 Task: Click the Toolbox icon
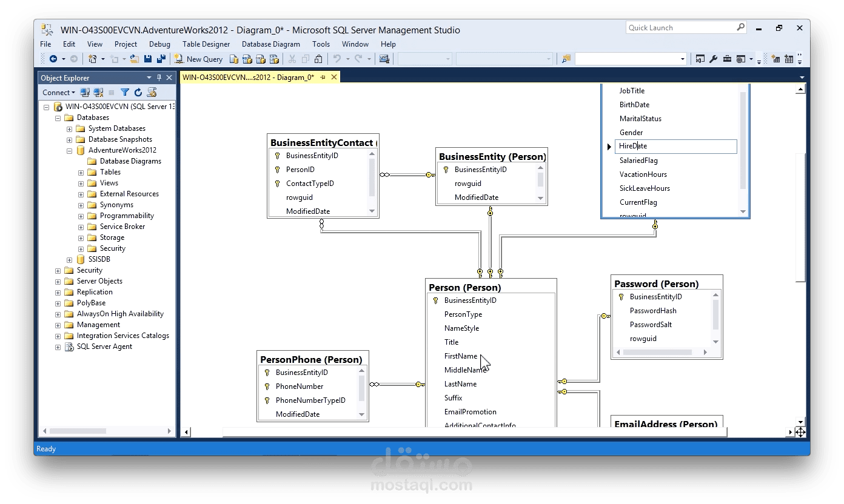coord(726,59)
